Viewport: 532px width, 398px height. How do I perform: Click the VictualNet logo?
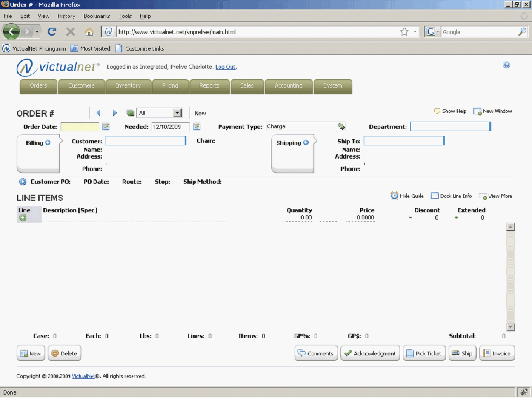click(x=58, y=68)
